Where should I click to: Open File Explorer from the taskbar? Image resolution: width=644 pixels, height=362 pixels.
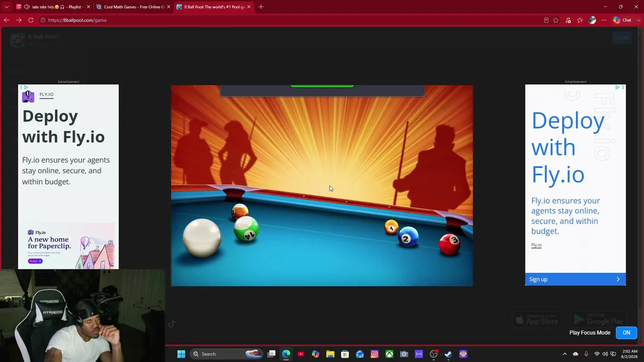point(330,354)
